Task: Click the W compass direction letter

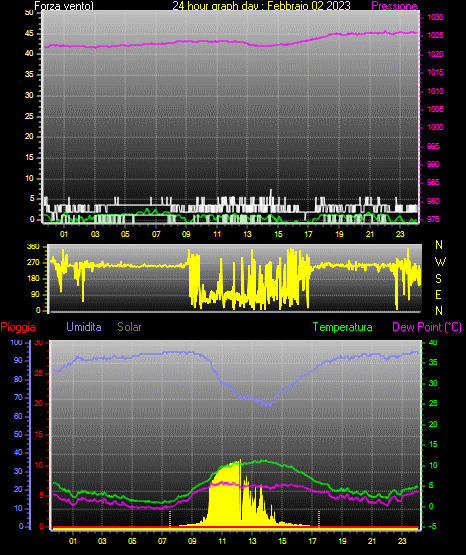Action: (x=440, y=262)
